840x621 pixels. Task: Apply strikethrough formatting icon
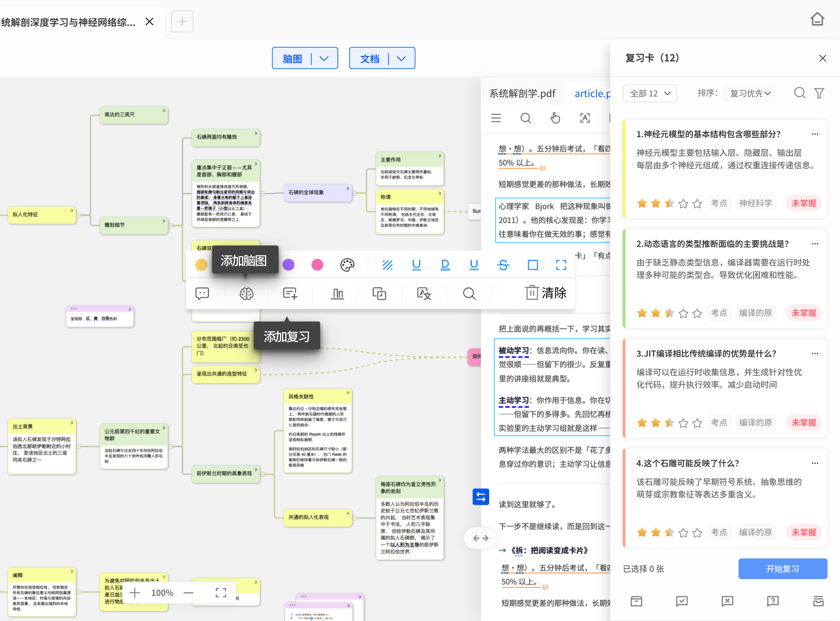tap(503, 265)
